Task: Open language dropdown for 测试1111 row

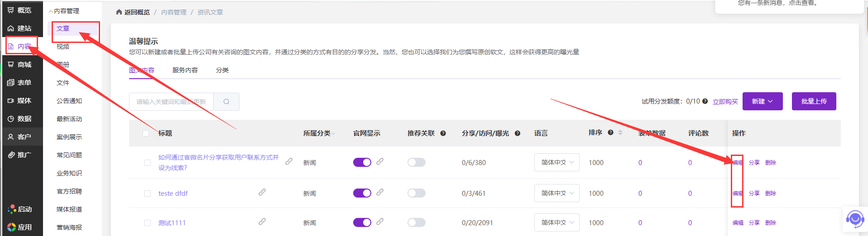Action: [x=556, y=222]
